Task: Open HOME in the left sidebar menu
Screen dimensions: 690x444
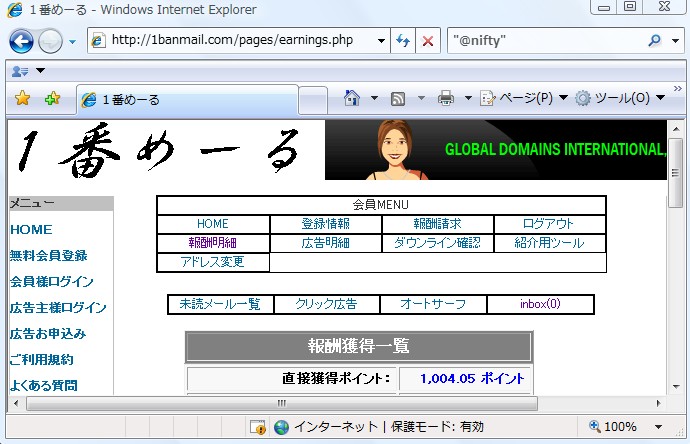Action: pyautogui.click(x=31, y=230)
